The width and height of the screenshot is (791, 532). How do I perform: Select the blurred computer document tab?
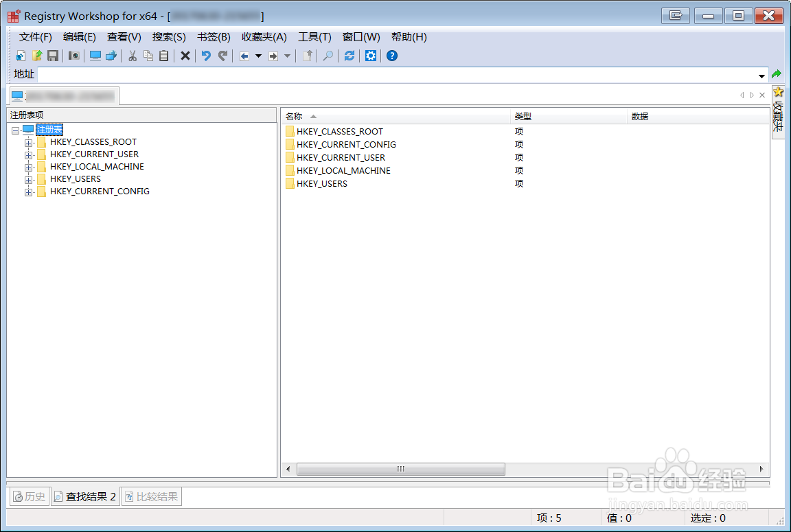point(65,96)
